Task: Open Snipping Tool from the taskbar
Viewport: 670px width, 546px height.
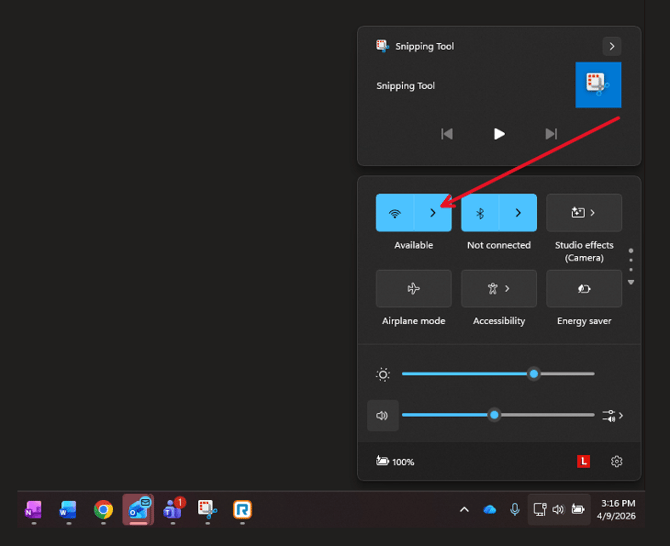Action: tap(208, 510)
